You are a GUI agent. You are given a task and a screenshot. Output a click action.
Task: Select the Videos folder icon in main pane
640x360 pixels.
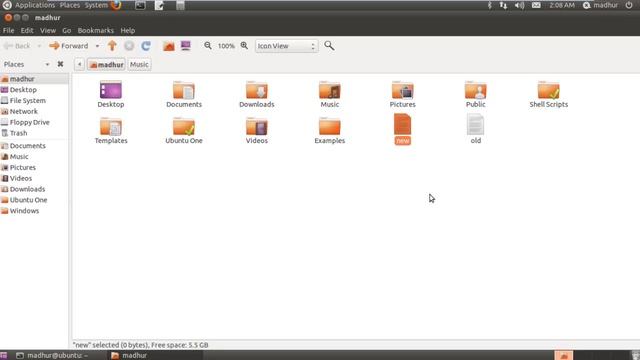point(257,126)
